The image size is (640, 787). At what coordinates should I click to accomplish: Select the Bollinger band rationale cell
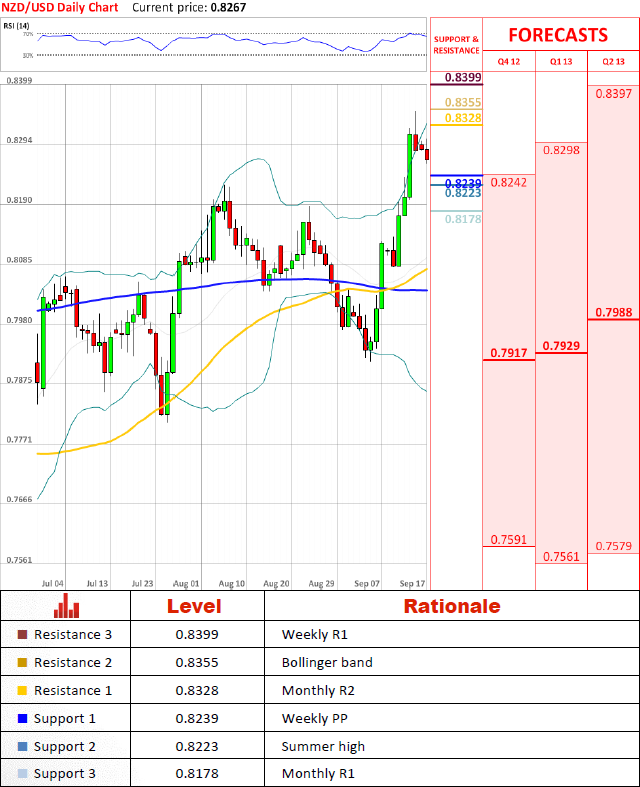tap(327, 663)
